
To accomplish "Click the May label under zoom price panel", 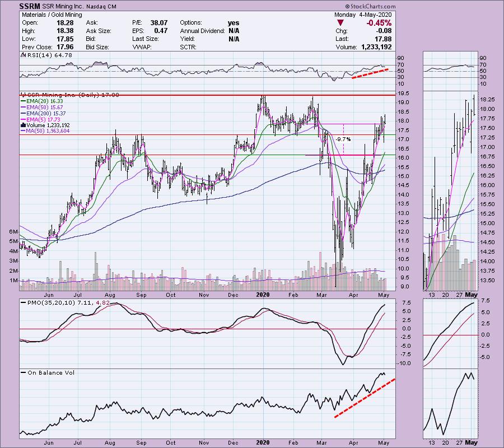I will click(471, 295).
